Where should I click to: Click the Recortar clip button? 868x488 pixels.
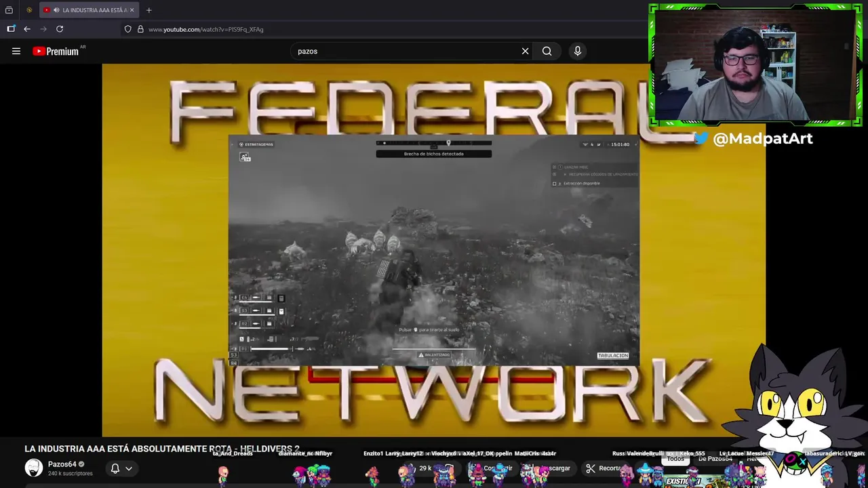[x=604, y=468]
